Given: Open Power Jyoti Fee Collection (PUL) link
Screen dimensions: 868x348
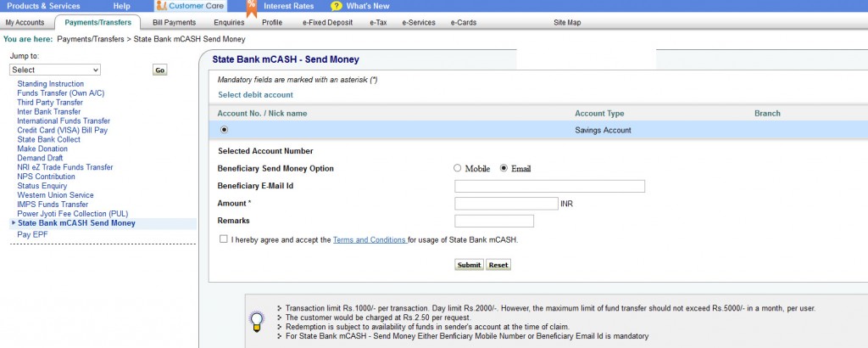Looking at the screenshot, I should [x=73, y=213].
